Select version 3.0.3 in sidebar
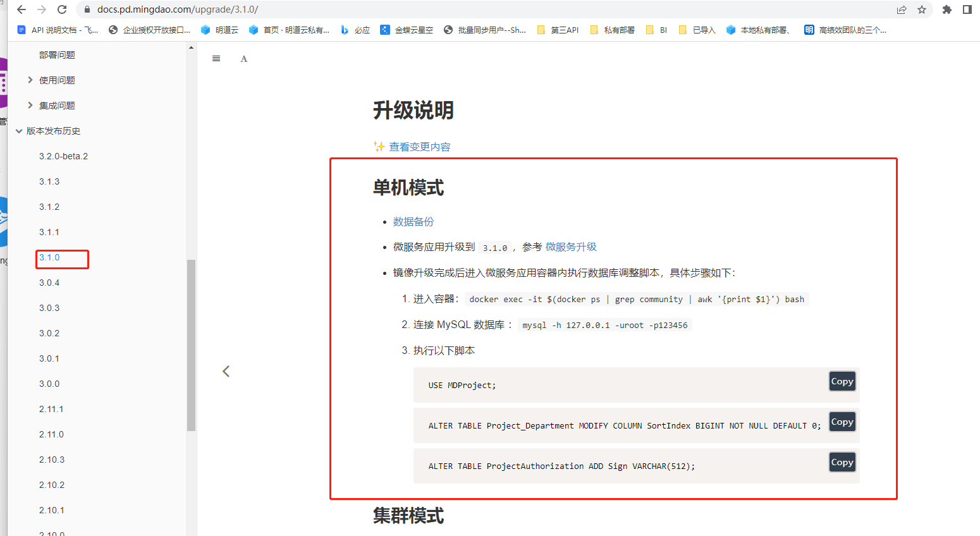 pos(49,308)
